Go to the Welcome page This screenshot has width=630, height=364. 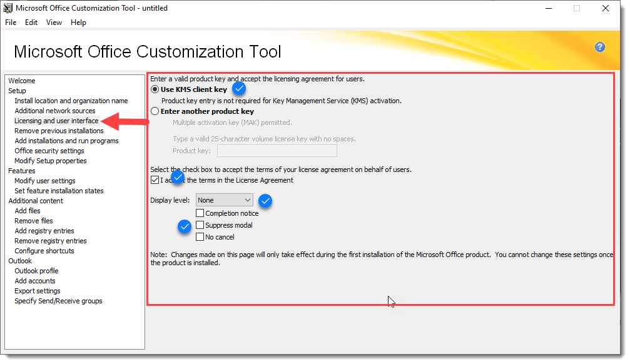click(x=22, y=81)
